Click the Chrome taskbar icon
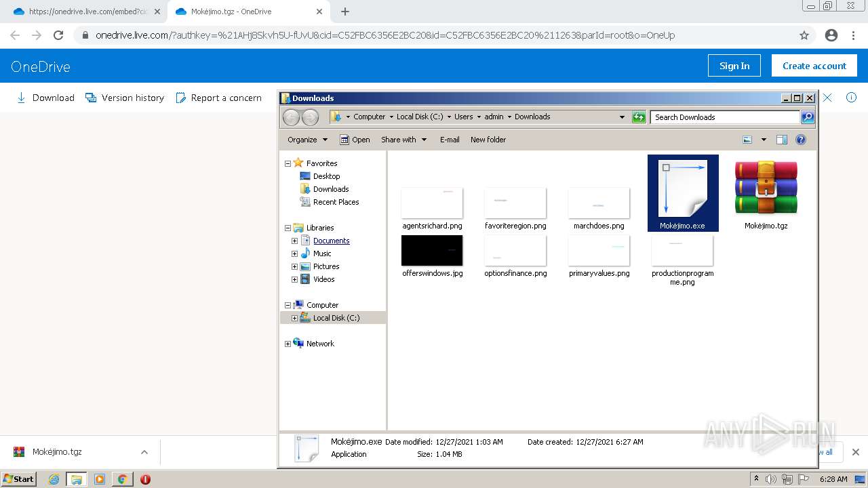This screenshot has height=488, width=868. 122,479
